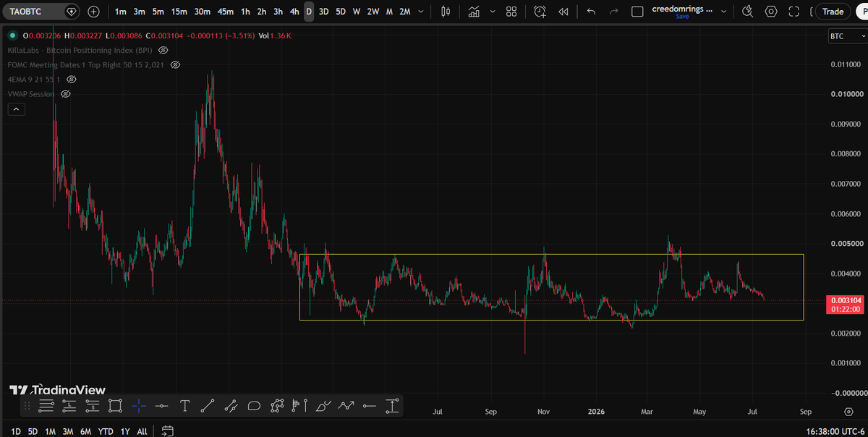Undo the last chart action
868x437 pixels.
[591, 12]
